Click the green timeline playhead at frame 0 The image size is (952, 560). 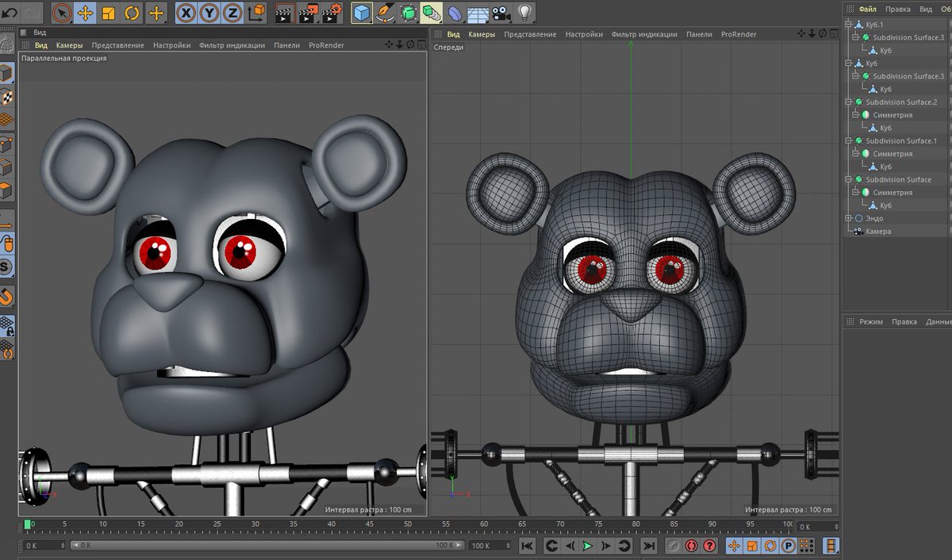[28, 524]
